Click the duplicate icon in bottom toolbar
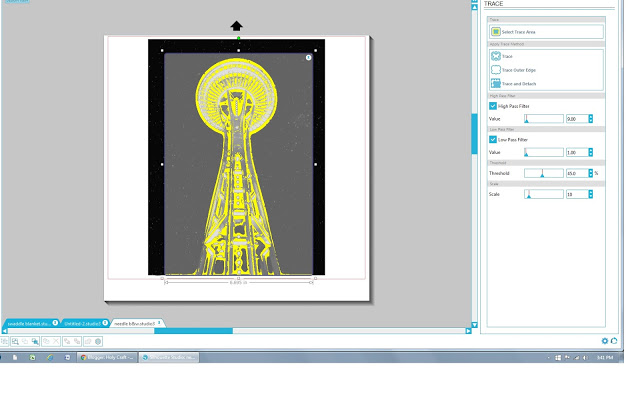This screenshot has height=400, width=640. 46,341
